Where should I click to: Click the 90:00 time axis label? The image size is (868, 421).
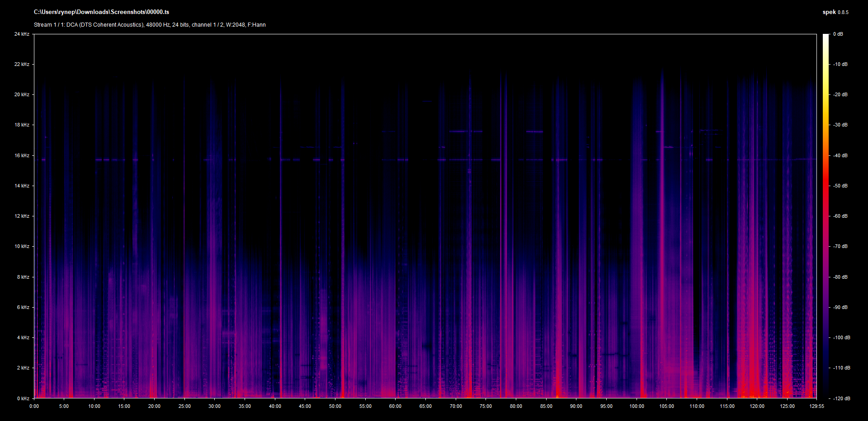(x=576, y=406)
